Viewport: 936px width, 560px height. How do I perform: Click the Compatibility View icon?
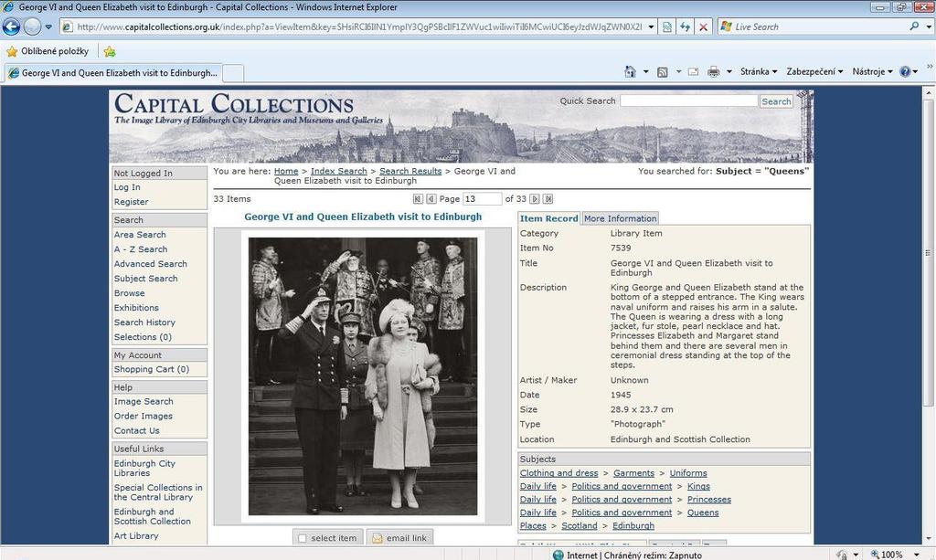pos(667,26)
